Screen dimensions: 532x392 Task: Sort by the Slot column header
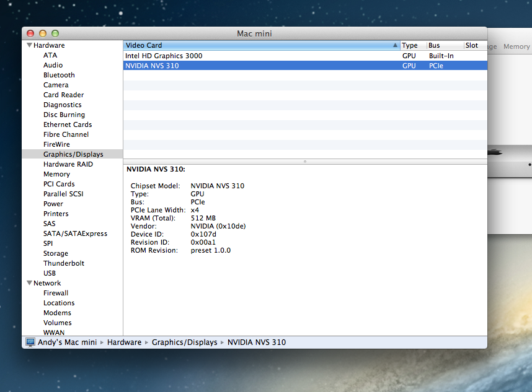pyautogui.click(x=476, y=45)
